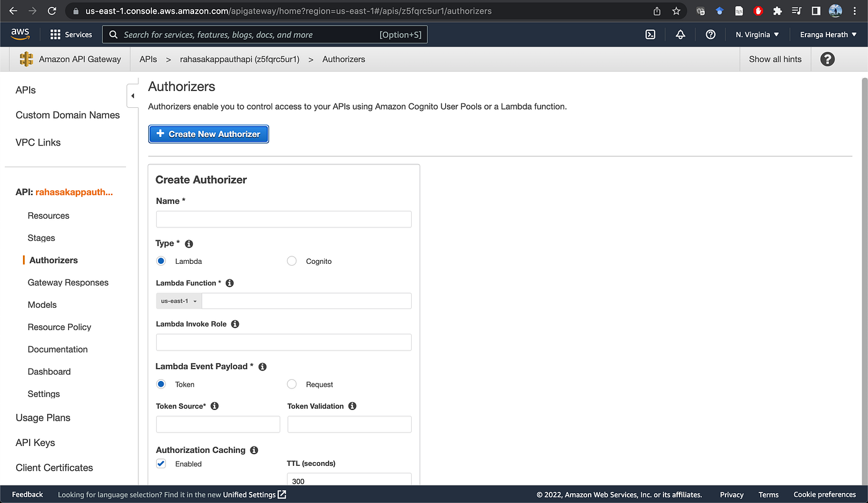Click the Amazon API Gateway logo icon
This screenshot has width=868, height=503.
(26, 59)
